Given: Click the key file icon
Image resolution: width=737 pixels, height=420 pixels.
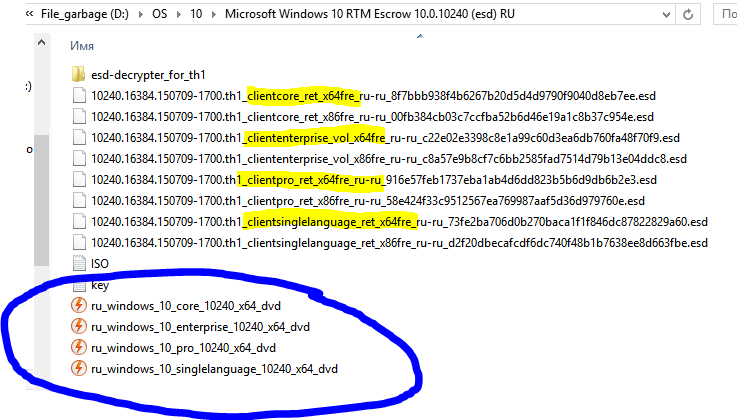Looking at the screenshot, I should 79,285.
